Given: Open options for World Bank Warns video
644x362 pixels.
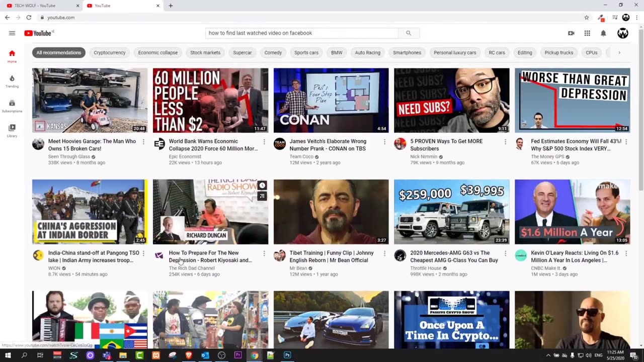Looking at the screenshot, I should pos(264,142).
